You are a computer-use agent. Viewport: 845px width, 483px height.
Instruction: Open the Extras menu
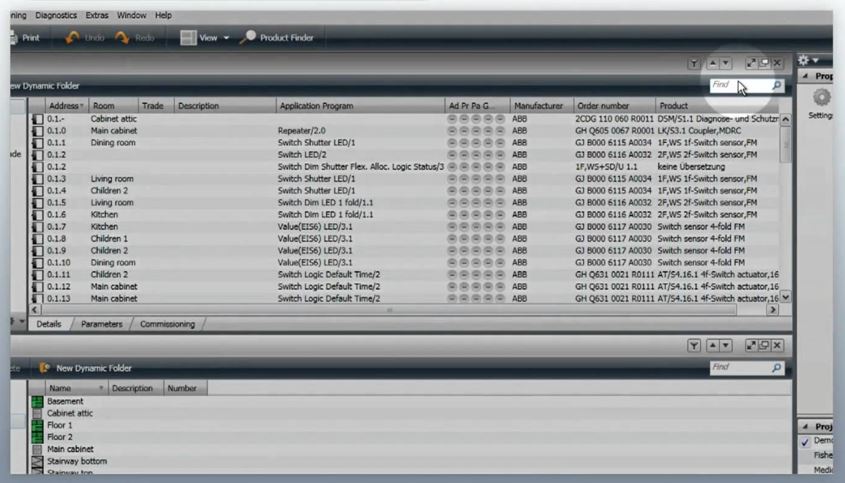97,16
